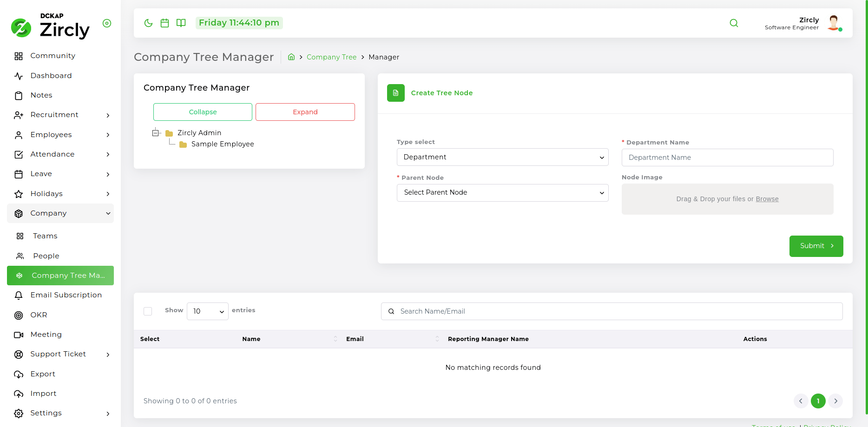This screenshot has height=427, width=868.
Task: Open the Dashboard sidebar item
Action: [x=51, y=76]
